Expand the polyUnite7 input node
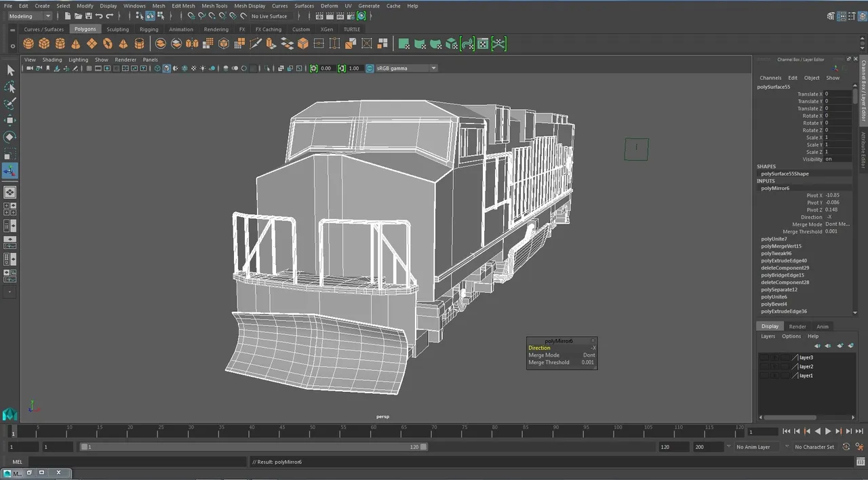Viewport: 868px width, 480px height. pyautogui.click(x=774, y=239)
